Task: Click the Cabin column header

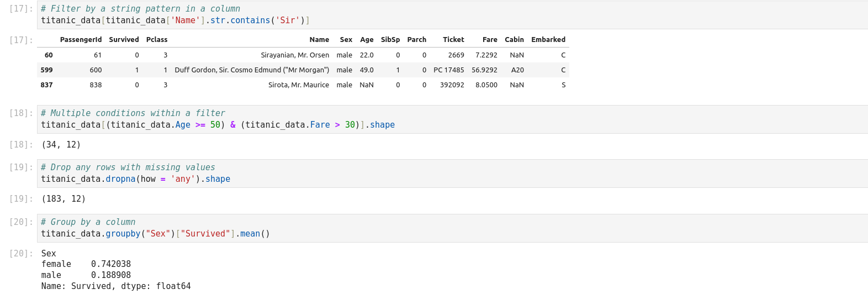Action: 514,40
